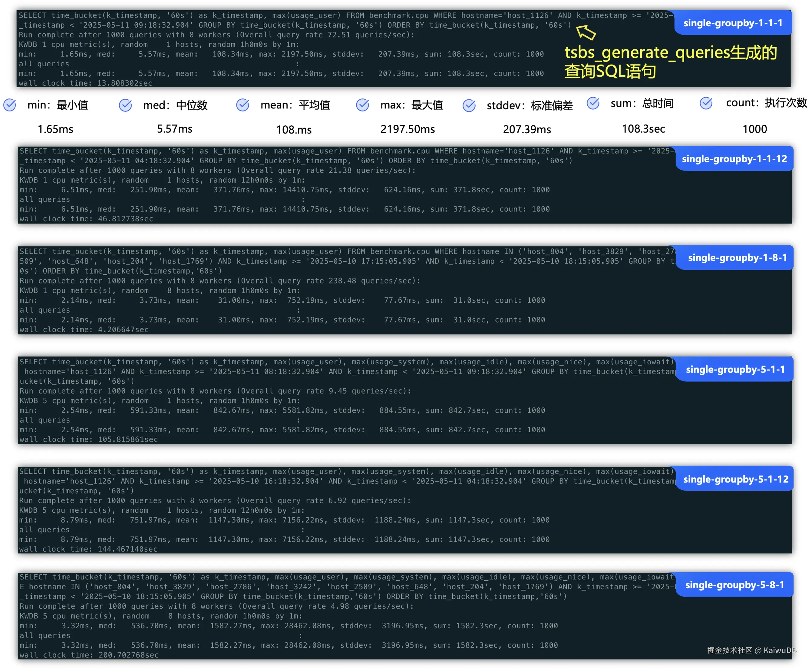
Task: Click the checkmark icon beside min
Action: point(10,104)
